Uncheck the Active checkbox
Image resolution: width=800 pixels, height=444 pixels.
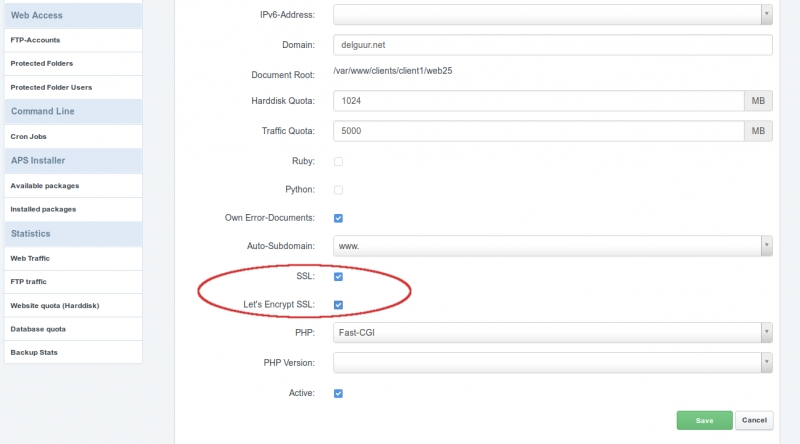(338, 393)
